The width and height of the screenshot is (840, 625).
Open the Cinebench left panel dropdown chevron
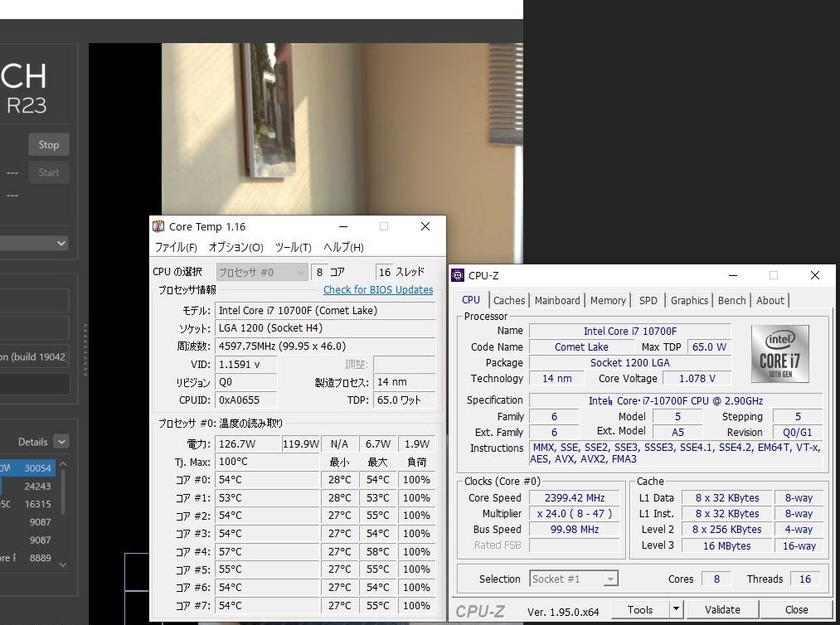pos(61,243)
